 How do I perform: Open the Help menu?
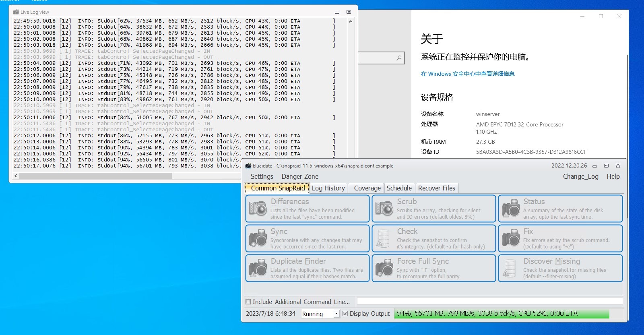pos(613,176)
